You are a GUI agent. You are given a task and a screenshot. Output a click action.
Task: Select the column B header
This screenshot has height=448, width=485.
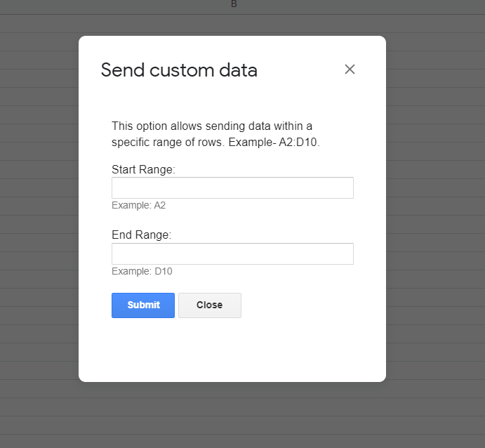click(x=234, y=4)
